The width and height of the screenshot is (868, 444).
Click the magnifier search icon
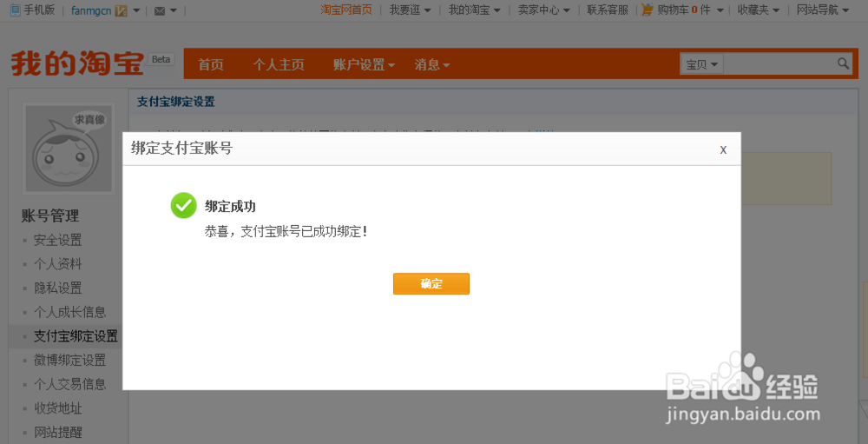point(843,63)
